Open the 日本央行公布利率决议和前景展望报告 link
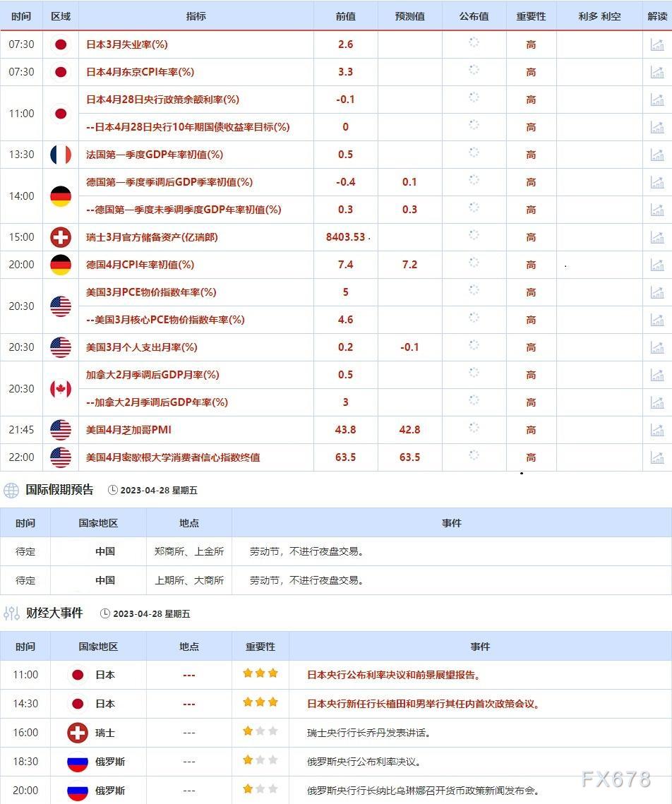This screenshot has height=804, width=672. [392, 674]
